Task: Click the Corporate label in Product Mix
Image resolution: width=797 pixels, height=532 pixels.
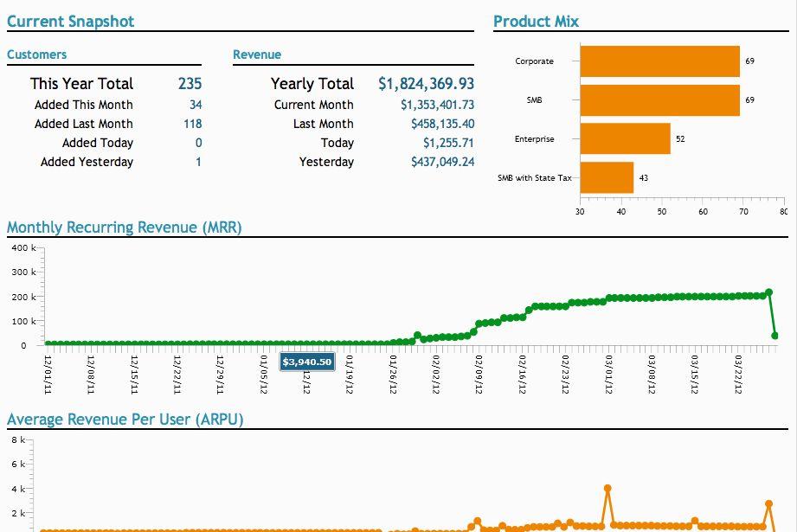Action: 534,61
